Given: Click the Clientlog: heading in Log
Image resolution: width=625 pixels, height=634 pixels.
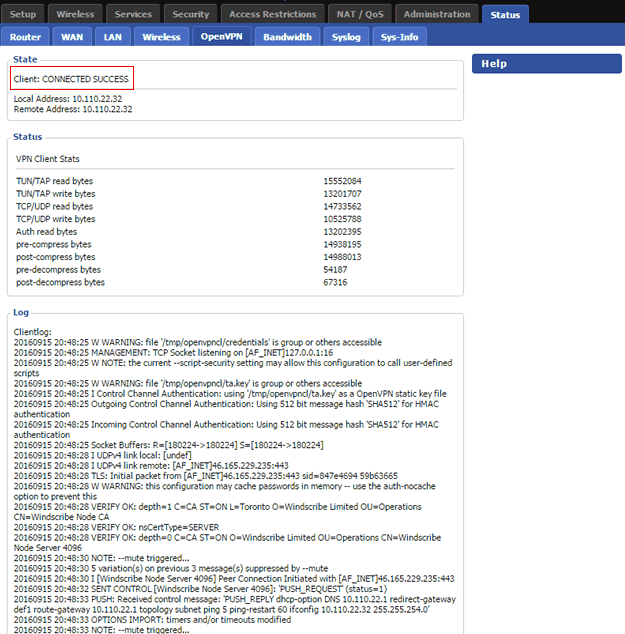Looking at the screenshot, I should pos(33,332).
